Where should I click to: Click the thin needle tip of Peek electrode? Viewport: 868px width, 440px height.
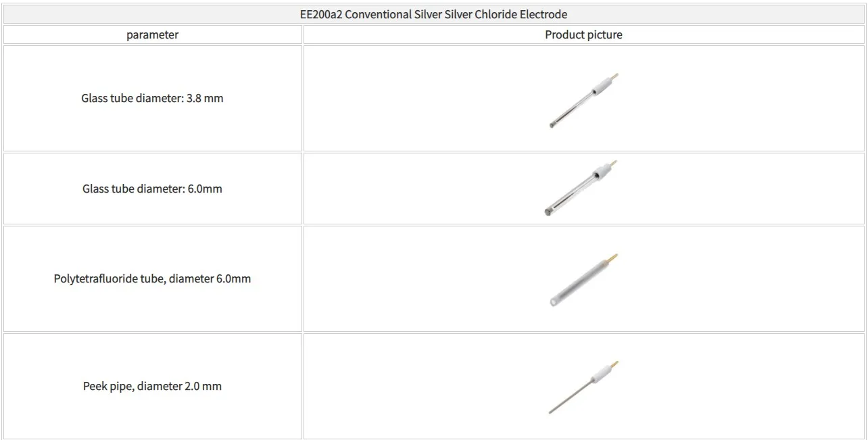point(552,410)
